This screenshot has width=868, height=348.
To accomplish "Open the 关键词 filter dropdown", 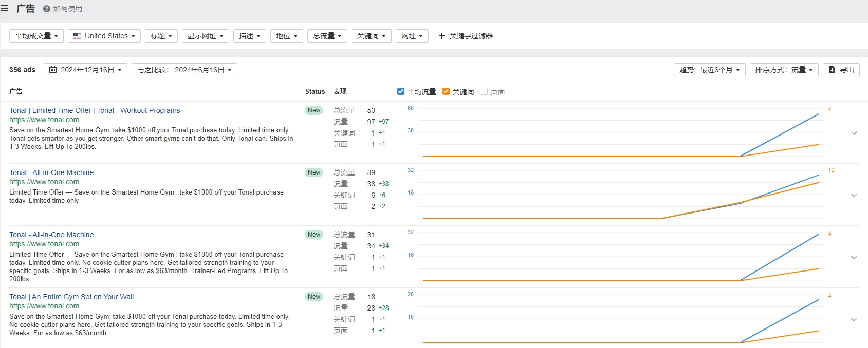I will [372, 36].
